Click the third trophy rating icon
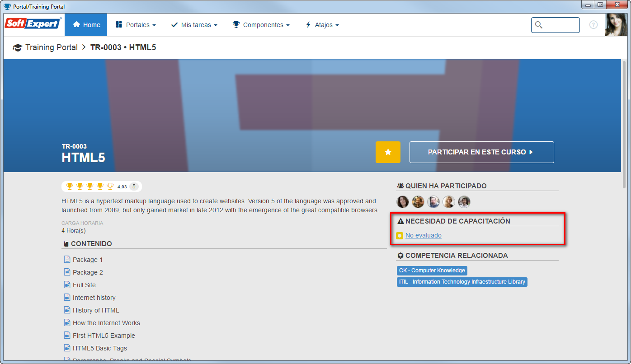The image size is (631, 364). coord(89,186)
